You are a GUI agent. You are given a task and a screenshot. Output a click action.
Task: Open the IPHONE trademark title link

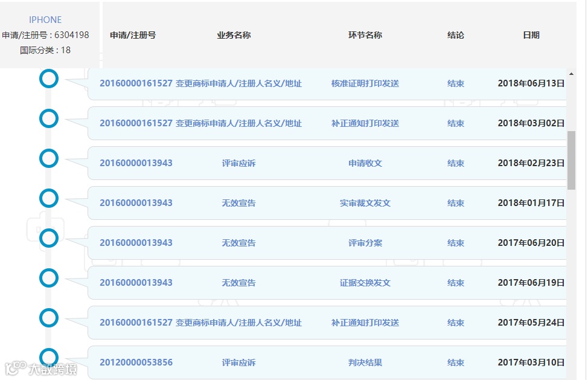coord(45,19)
